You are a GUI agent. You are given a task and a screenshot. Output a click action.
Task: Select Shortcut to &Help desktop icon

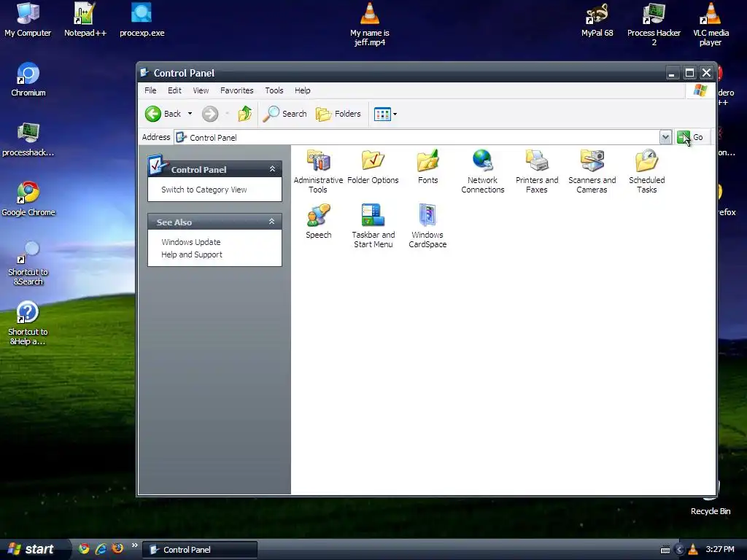click(x=28, y=323)
